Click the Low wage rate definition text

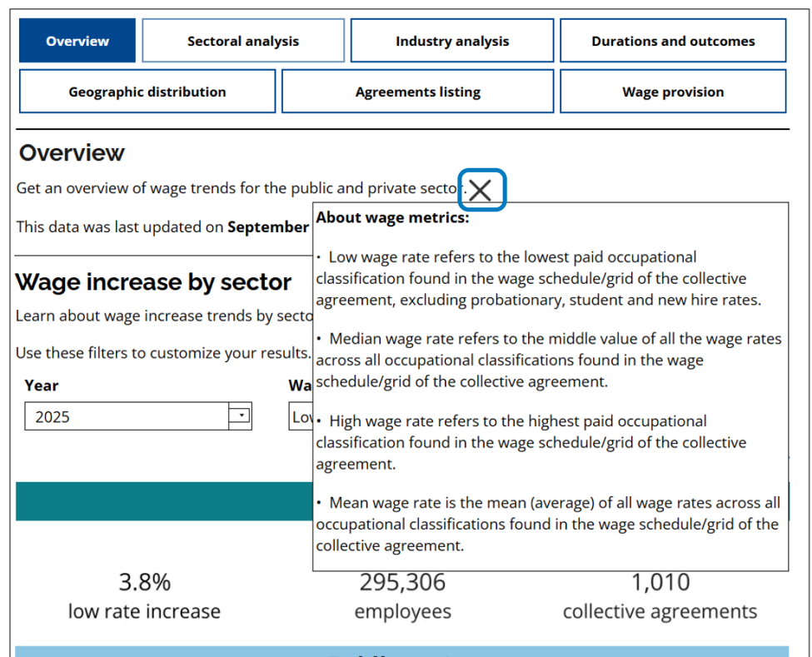[x=539, y=279]
